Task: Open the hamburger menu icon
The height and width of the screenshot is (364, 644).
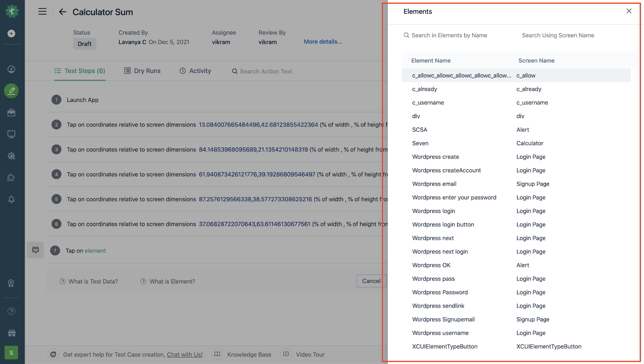Action: (x=42, y=12)
